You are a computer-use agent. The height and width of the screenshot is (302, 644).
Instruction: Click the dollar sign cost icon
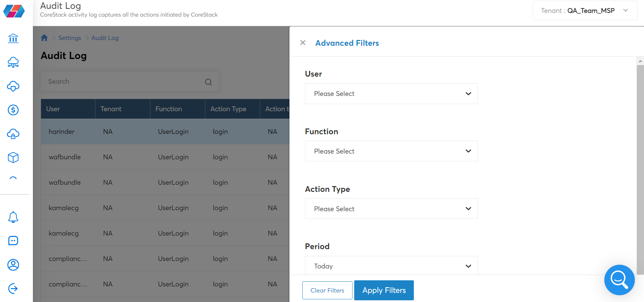pyautogui.click(x=13, y=110)
